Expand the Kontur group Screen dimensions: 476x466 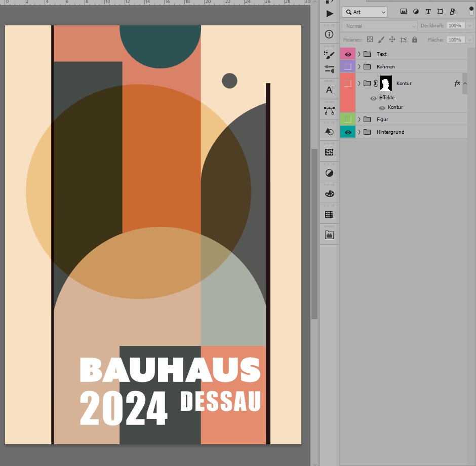[359, 83]
